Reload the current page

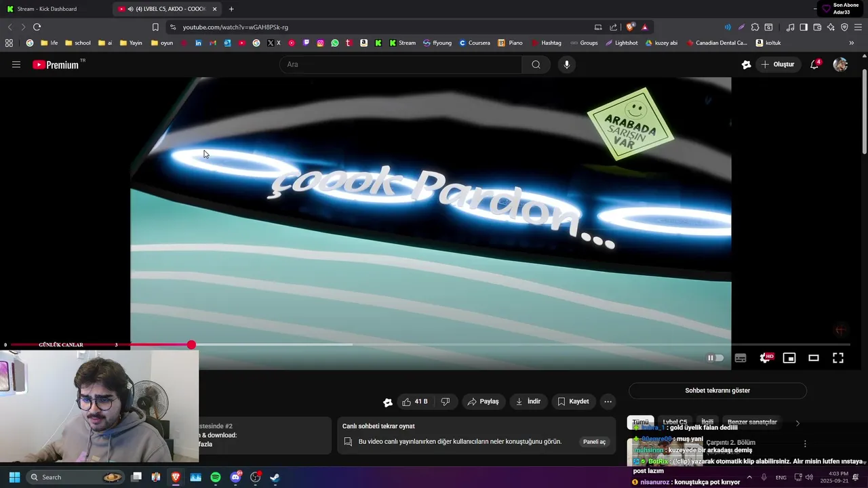(37, 27)
